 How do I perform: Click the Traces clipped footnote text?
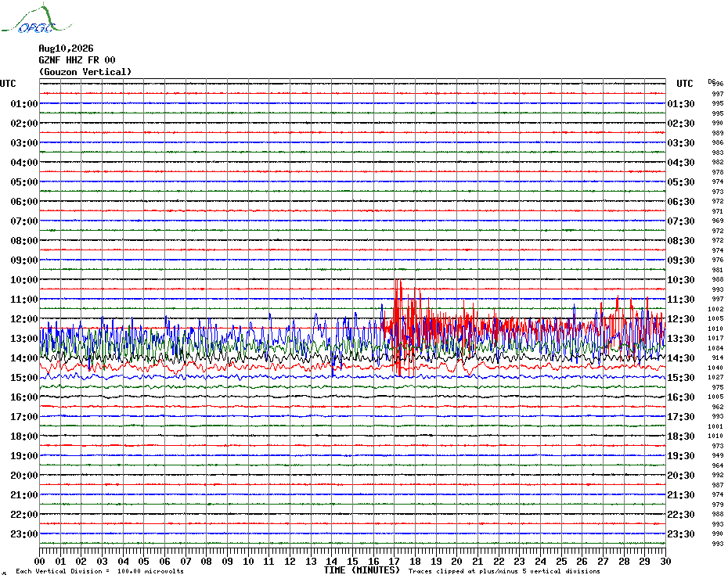point(504,571)
